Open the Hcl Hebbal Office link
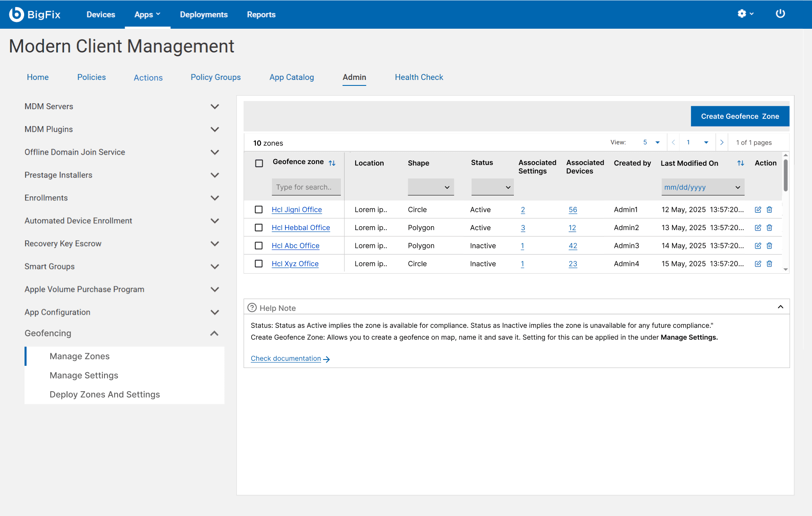The width and height of the screenshot is (812, 516). point(301,228)
